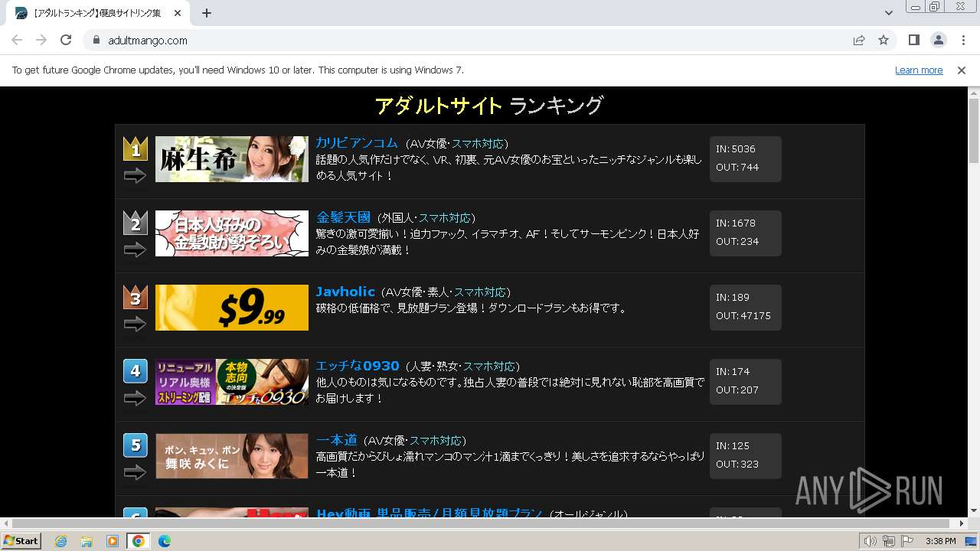Dismiss the Chrome update notification bar
This screenshot has height=551, width=980.
click(x=962, y=70)
